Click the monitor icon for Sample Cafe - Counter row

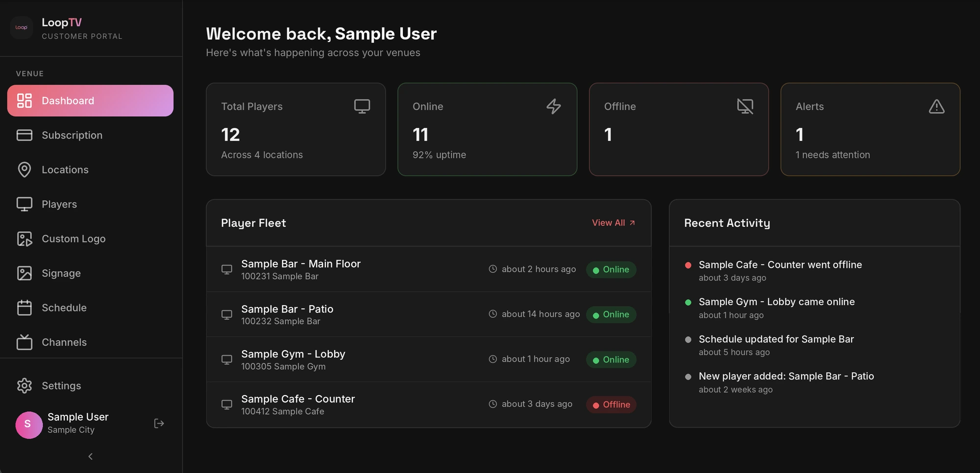coord(227,404)
